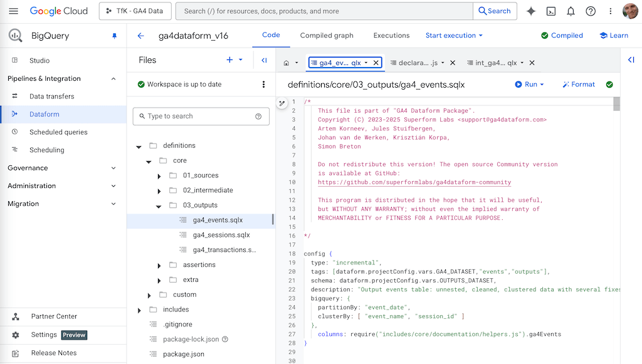Open the notifications bell

coord(571,11)
